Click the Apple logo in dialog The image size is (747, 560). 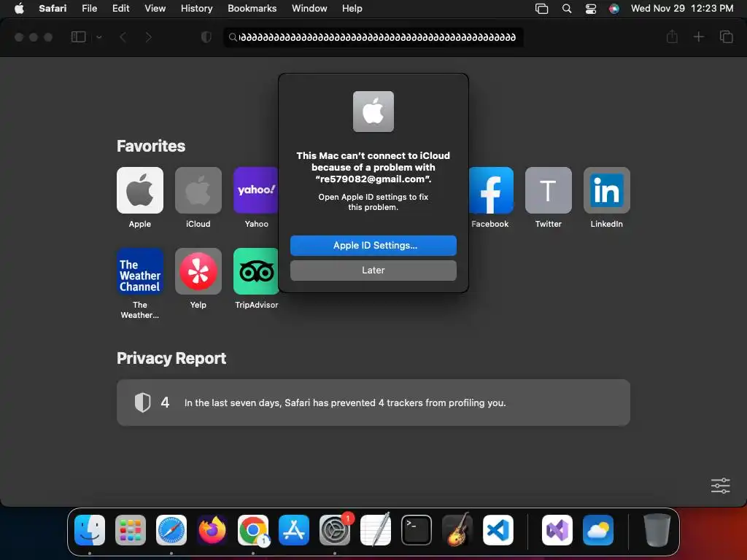click(x=373, y=112)
